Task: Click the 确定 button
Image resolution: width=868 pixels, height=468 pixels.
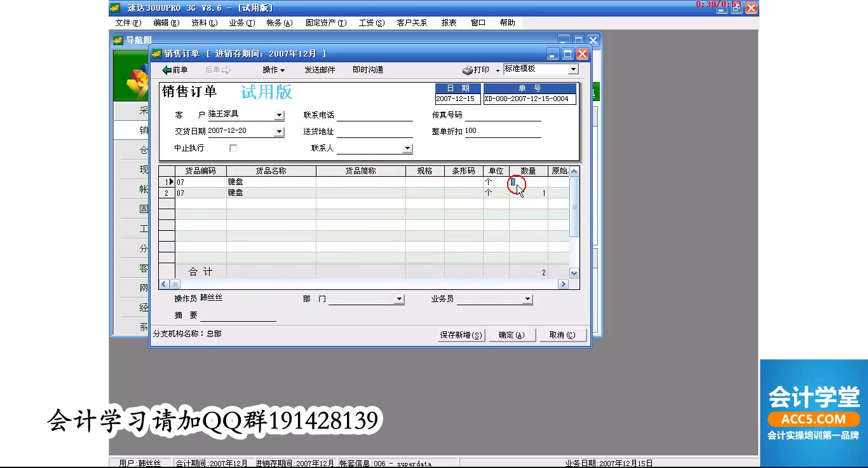Action: coord(512,334)
